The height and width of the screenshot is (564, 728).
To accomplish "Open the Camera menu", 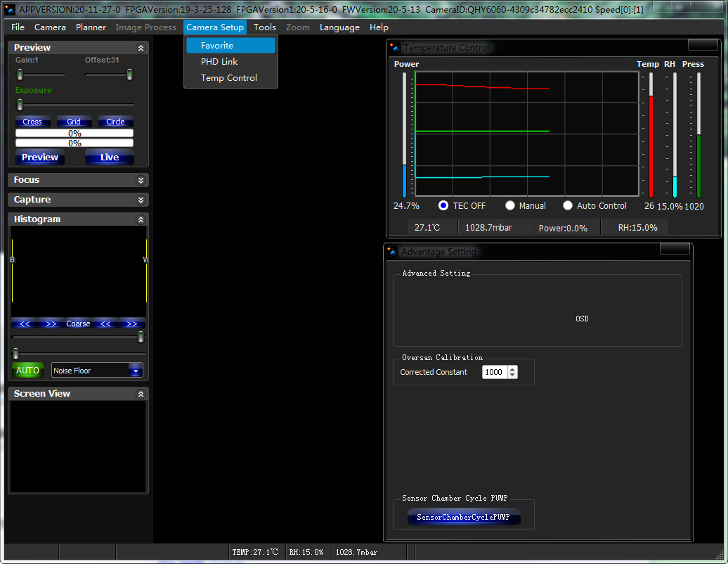I will pos(50,27).
